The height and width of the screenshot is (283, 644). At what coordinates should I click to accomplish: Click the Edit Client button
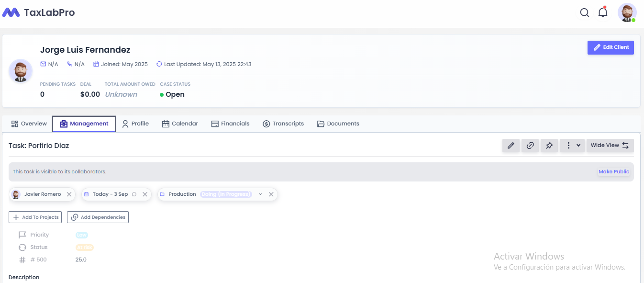tap(611, 47)
